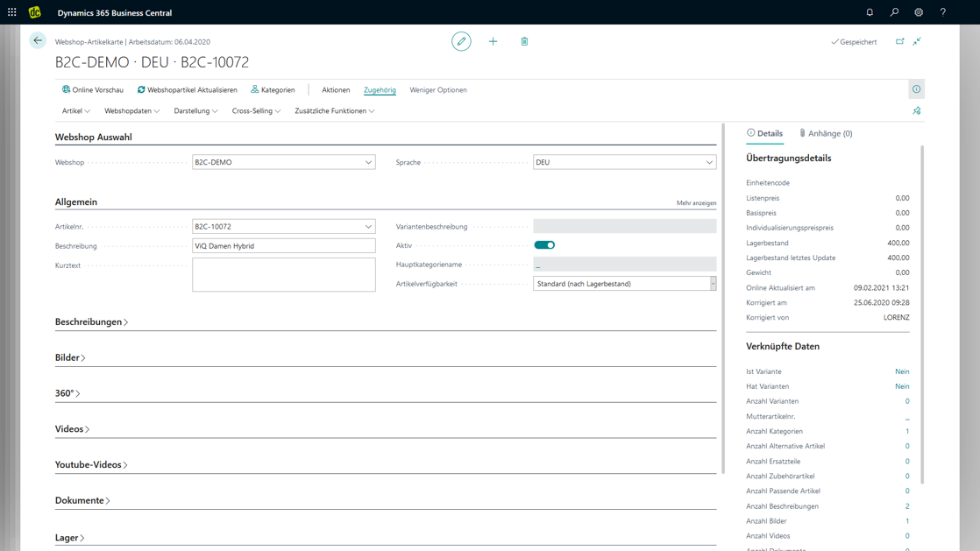The height and width of the screenshot is (551, 980).
Task: Click the trash delete icon
Action: pyautogui.click(x=524, y=41)
